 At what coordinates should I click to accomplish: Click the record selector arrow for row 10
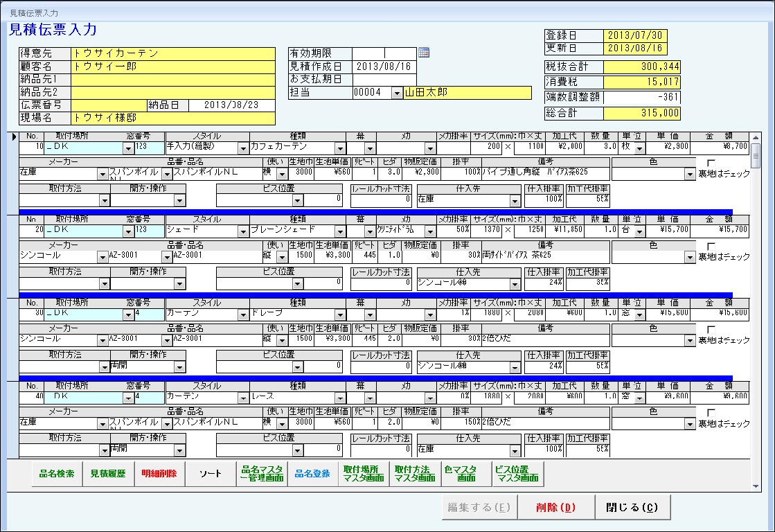pyautogui.click(x=12, y=136)
